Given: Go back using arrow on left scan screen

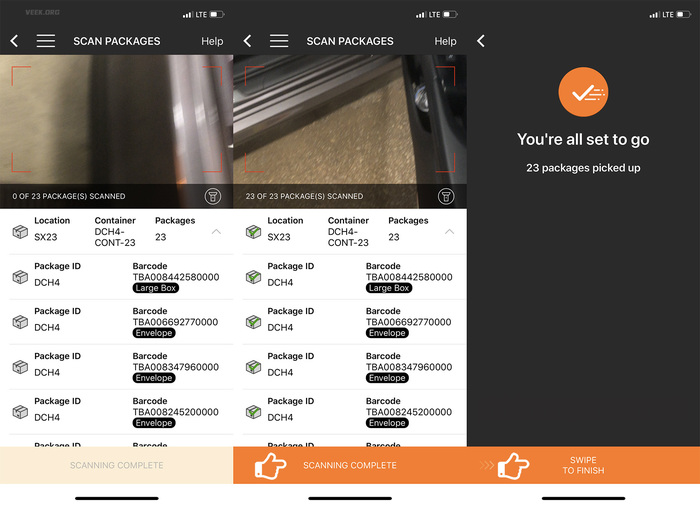Looking at the screenshot, I should tap(14, 41).
